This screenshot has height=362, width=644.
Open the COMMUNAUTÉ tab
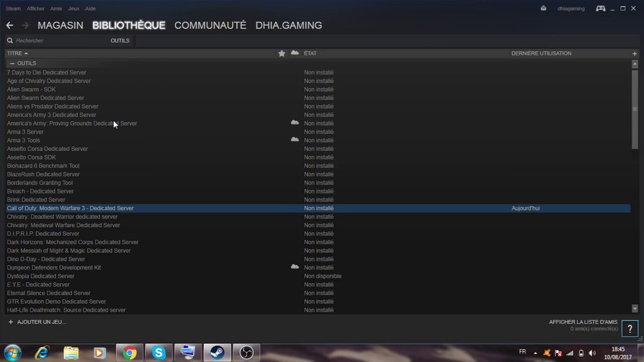[210, 25]
